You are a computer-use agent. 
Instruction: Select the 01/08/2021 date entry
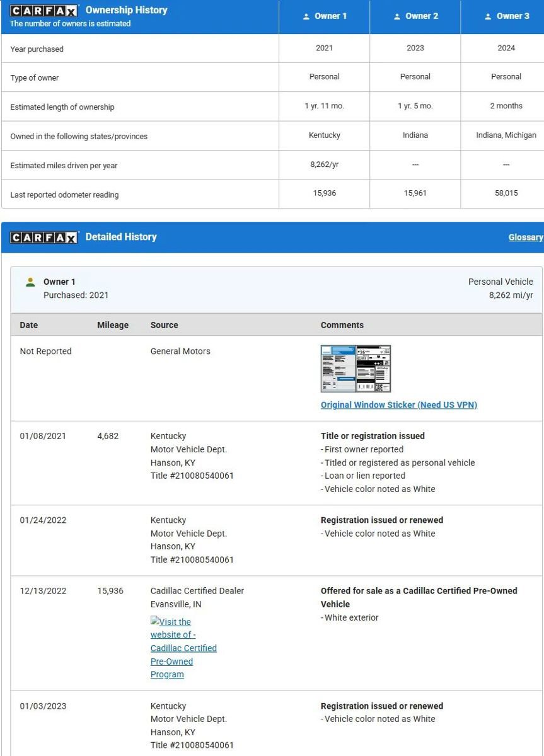pyautogui.click(x=43, y=436)
